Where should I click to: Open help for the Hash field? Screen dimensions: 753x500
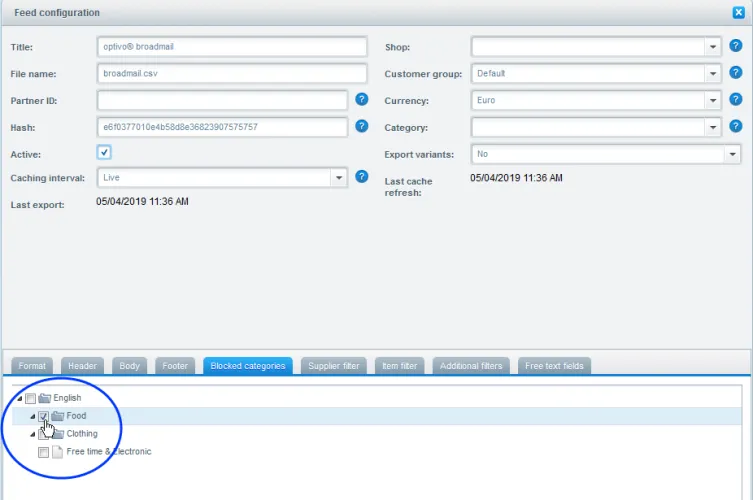362,126
